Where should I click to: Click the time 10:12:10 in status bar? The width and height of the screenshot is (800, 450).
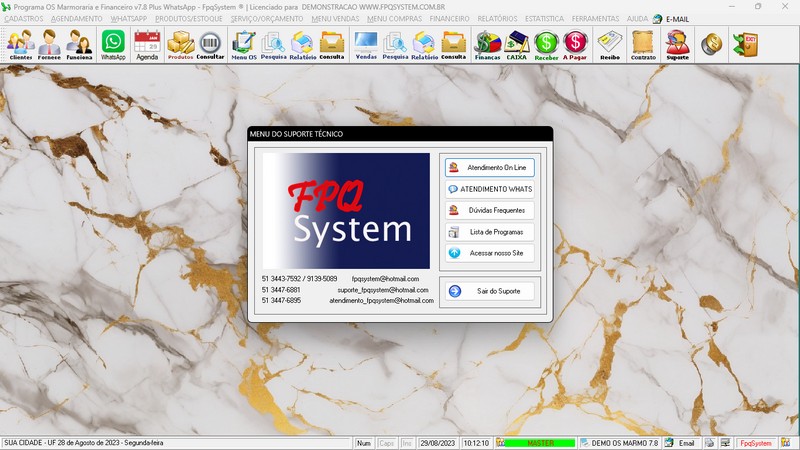pyautogui.click(x=476, y=443)
